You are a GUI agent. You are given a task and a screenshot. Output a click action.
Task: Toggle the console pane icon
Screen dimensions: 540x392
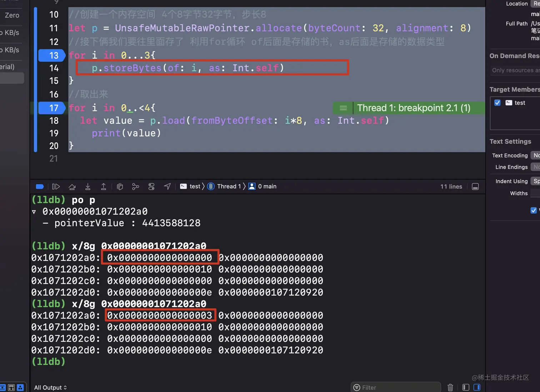pyautogui.click(x=477, y=387)
